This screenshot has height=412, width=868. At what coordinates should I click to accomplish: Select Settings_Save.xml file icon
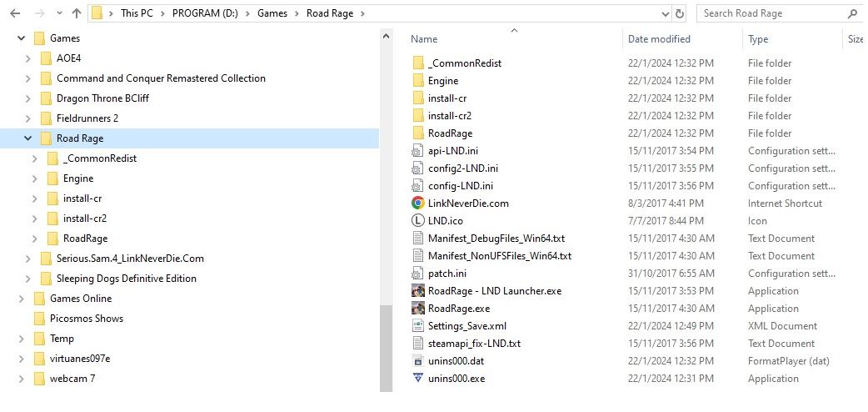pos(418,325)
